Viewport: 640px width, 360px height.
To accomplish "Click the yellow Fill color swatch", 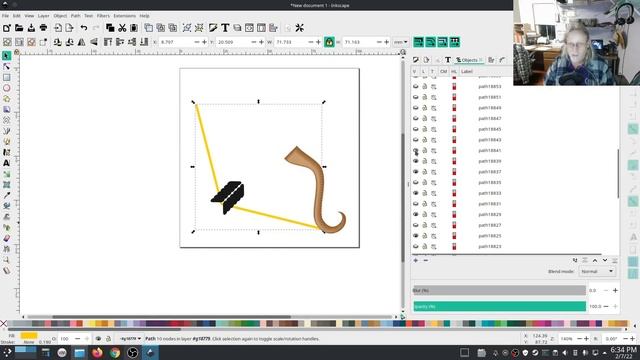I will pyautogui.click(x=29, y=336).
